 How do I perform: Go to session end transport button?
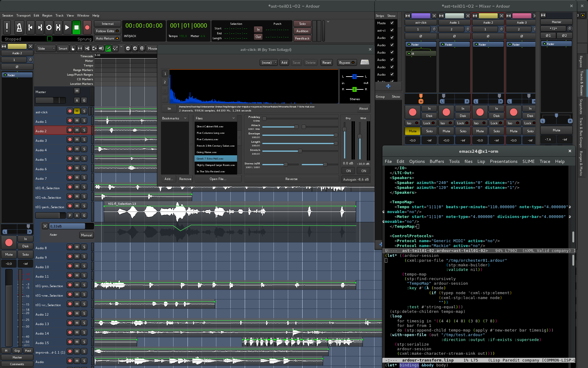click(39, 27)
